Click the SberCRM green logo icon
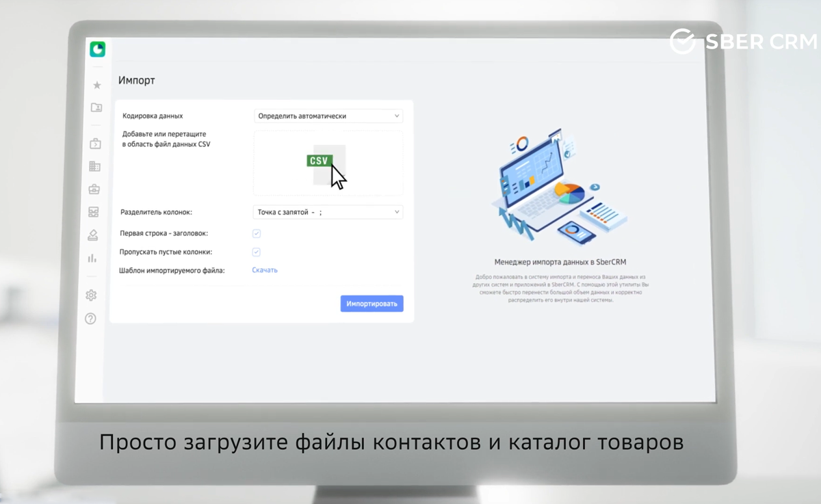821x504 pixels. pyautogui.click(x=97, y=49)
